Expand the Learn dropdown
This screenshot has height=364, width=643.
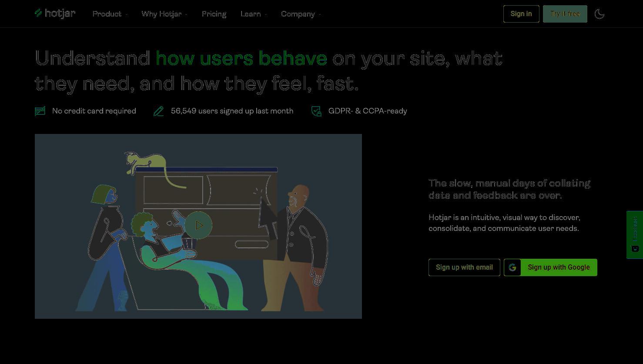pyautogui.click(x=254, y=14)
